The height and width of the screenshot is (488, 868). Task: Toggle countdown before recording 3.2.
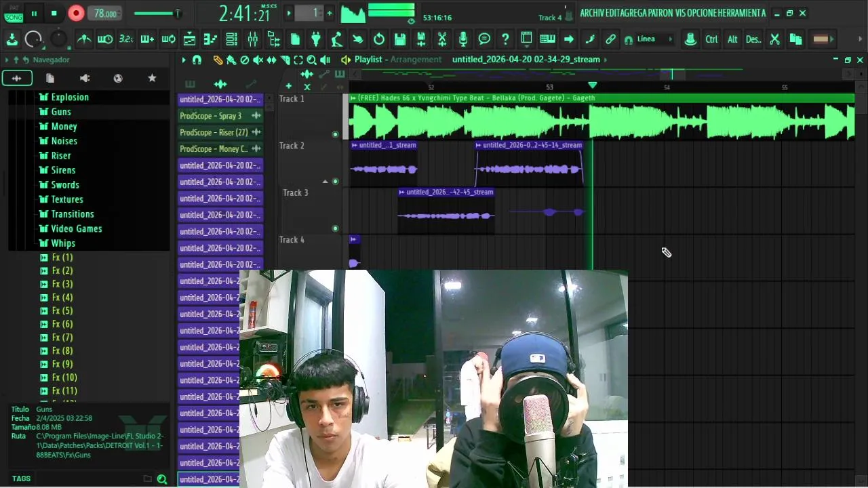pos(126,39)
